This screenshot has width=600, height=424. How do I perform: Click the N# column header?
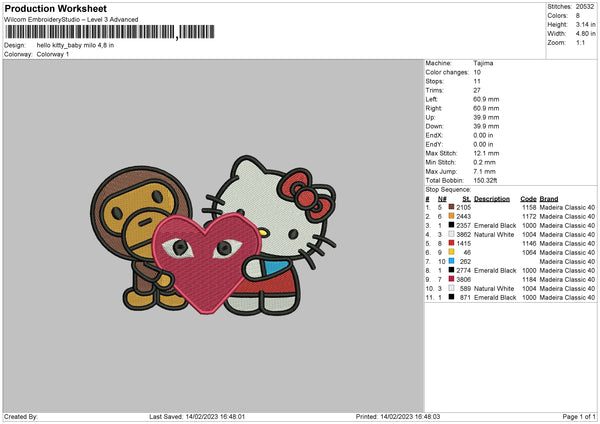click(439, 198)
